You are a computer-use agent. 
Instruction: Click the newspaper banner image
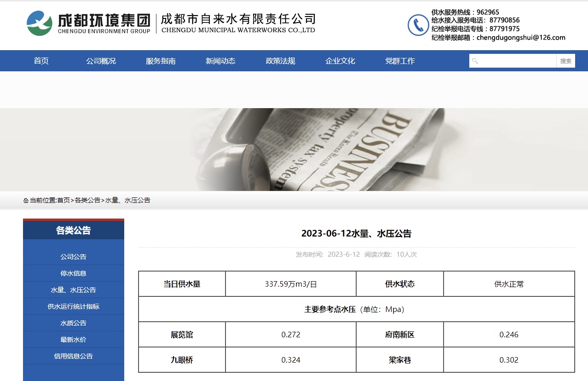coord(294,150)
